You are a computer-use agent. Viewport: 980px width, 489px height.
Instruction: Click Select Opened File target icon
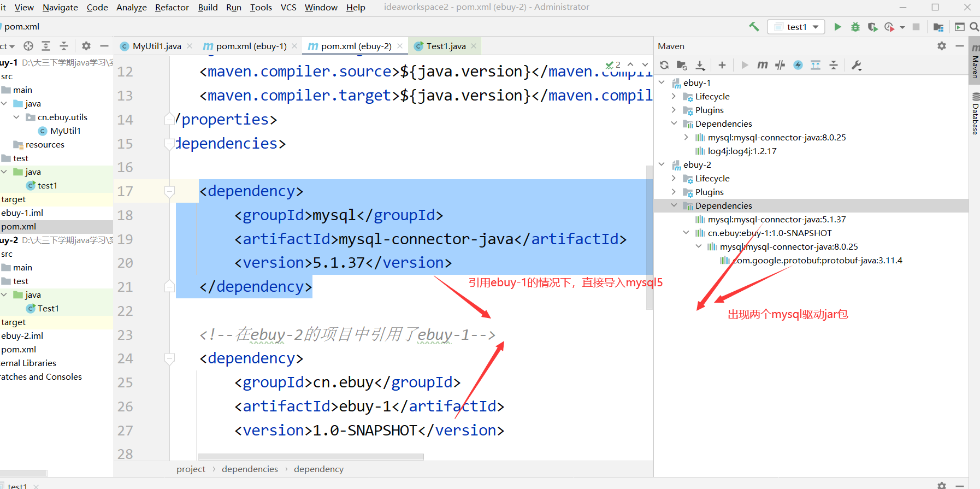28,46
